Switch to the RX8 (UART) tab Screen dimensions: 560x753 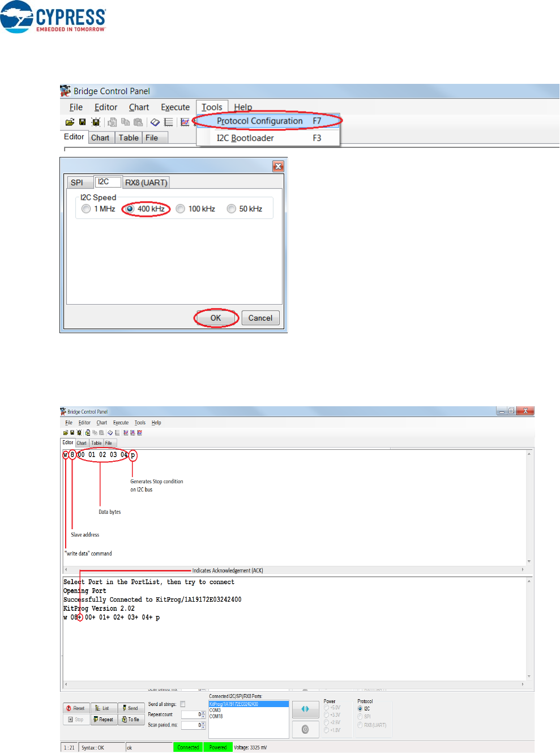pos(146,182)
